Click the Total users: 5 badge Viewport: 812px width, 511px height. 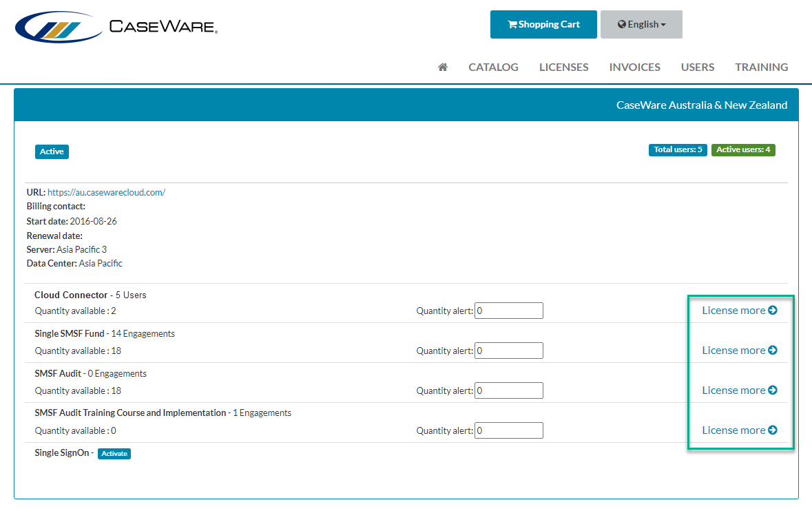(x=678, y=149)
